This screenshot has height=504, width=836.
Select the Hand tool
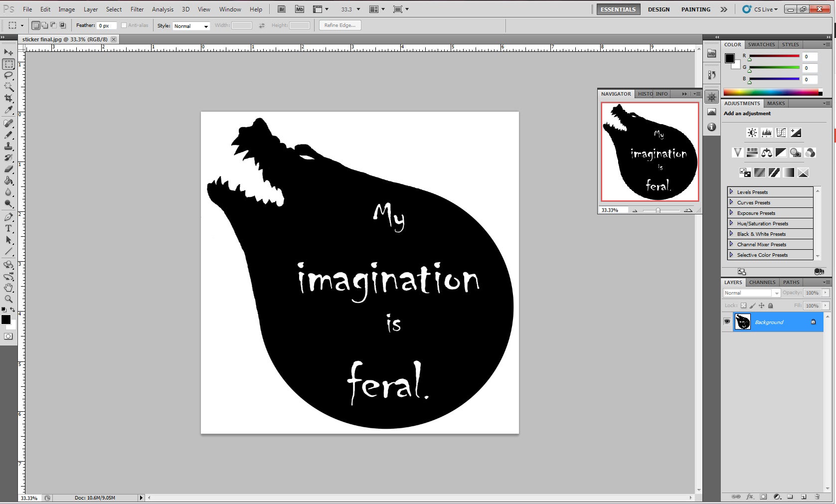pyautogui.click(x=8, y=288)
